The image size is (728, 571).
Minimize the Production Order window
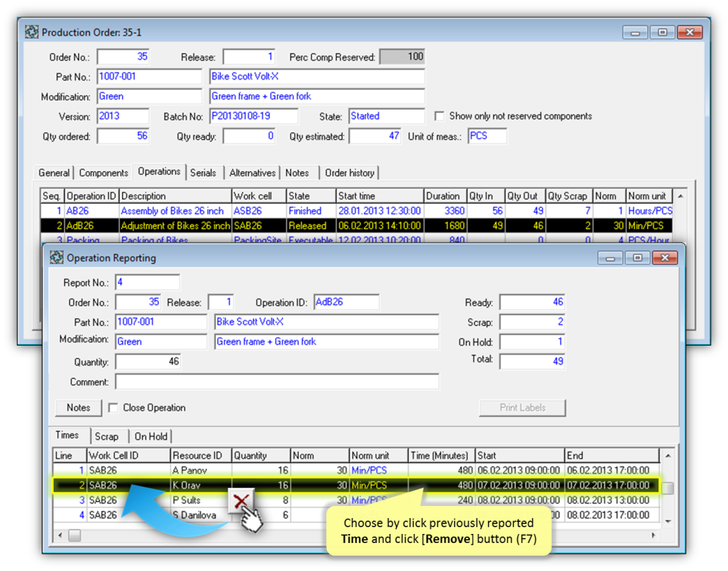(635, 33)
